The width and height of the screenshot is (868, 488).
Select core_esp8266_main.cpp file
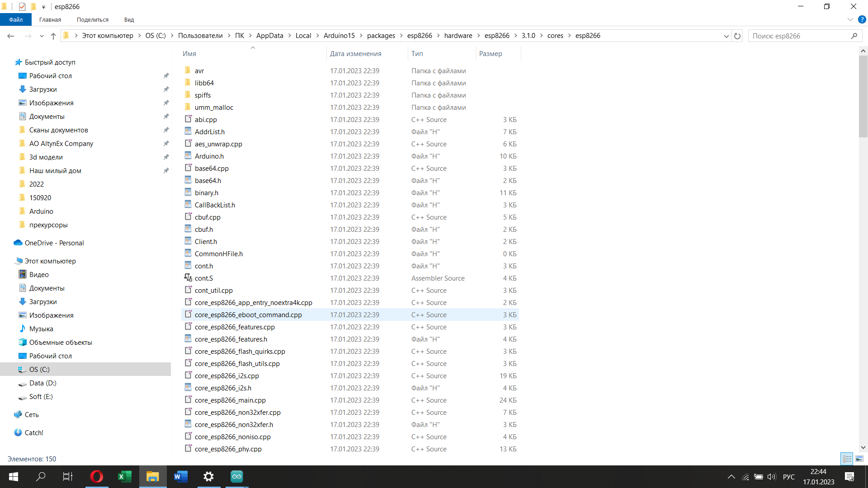point(230,400)
